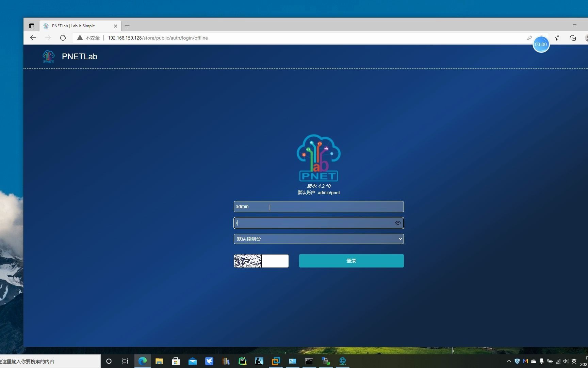Expand hidden icons chevron in system tray
588x368 pixels.
[x=508, y=361]
